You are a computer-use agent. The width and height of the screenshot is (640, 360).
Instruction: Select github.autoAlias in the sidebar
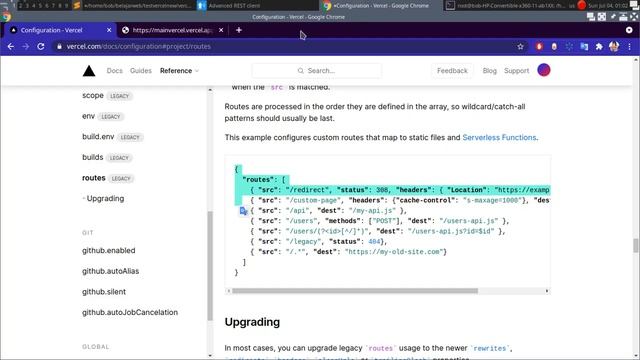[x=110, y=271]
